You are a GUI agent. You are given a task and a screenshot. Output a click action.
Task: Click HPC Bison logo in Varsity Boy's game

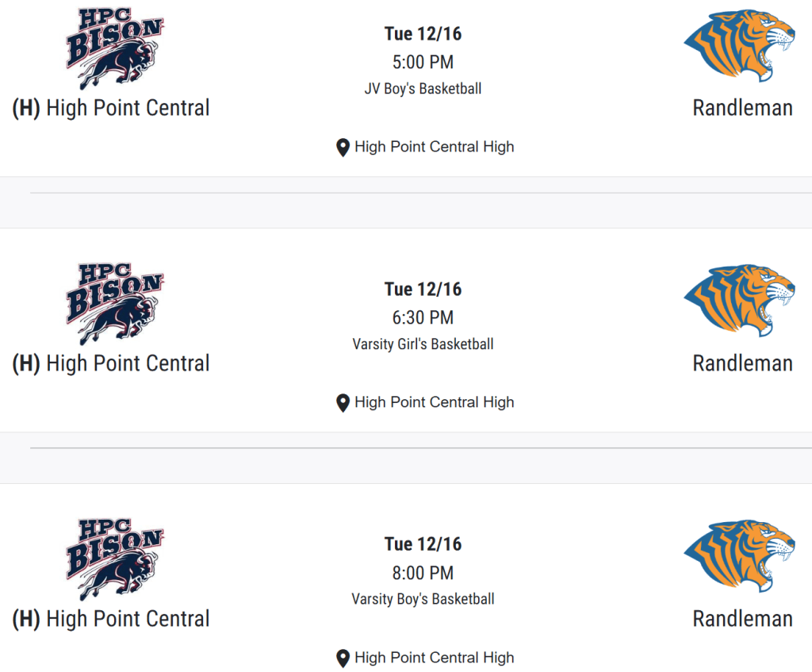113,559
